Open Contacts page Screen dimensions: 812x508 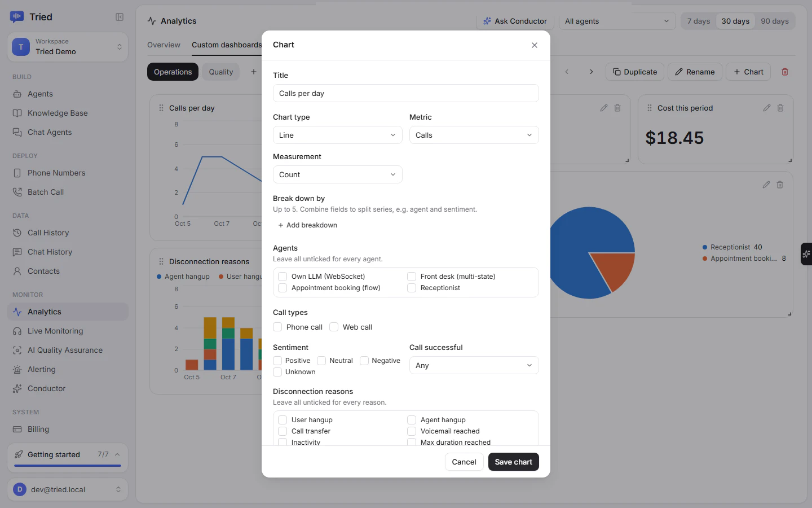pyautogui.click(x=68, y=271)
